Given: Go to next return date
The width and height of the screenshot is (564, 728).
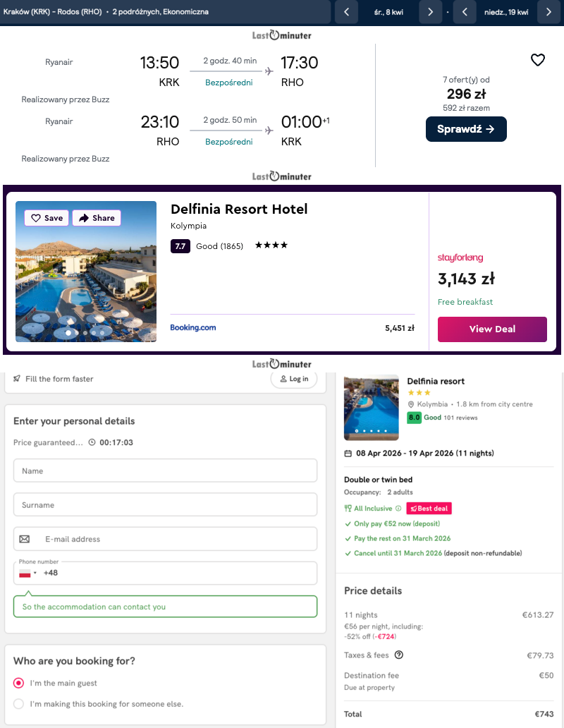Looking at the screenshot, I should click(548, 12).
